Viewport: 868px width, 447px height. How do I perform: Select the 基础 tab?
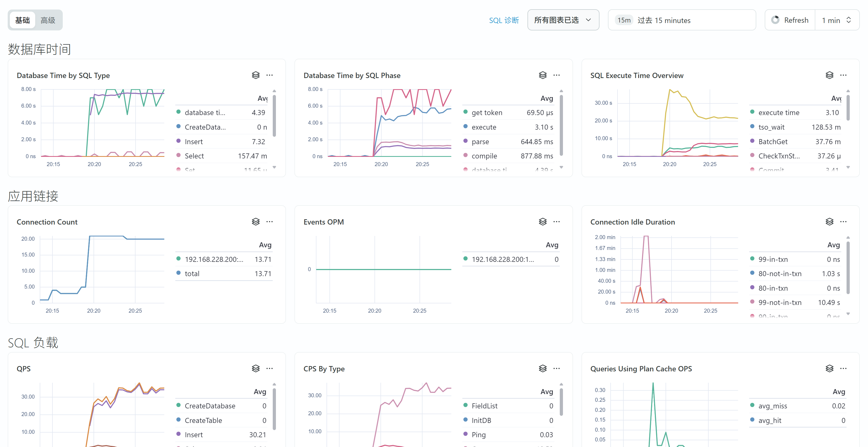23,20
